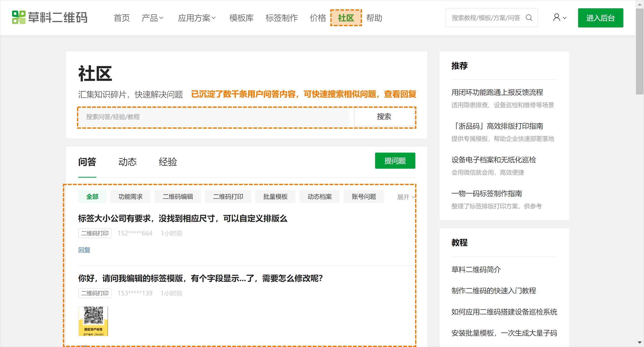The width and height of the screenshot is (644, 347).
Task: Open 模板库 in the top navigation
Action: click(x=241, y=18)
